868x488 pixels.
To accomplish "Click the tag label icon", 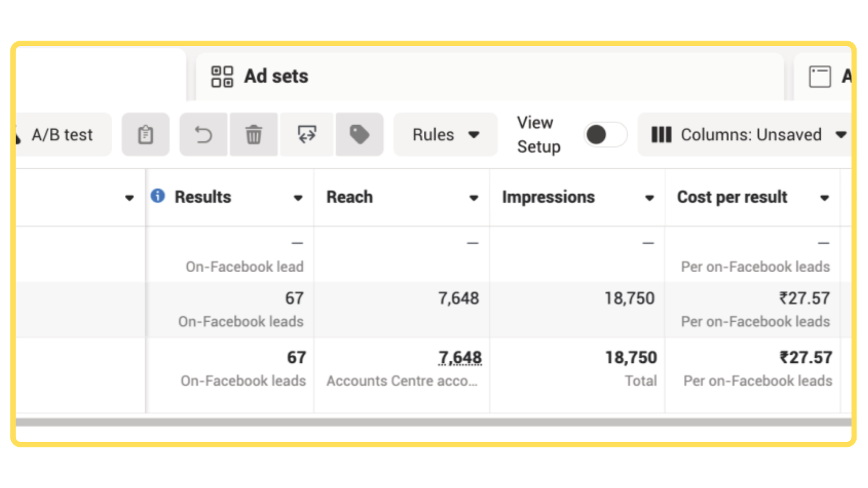I will (359, 134).
